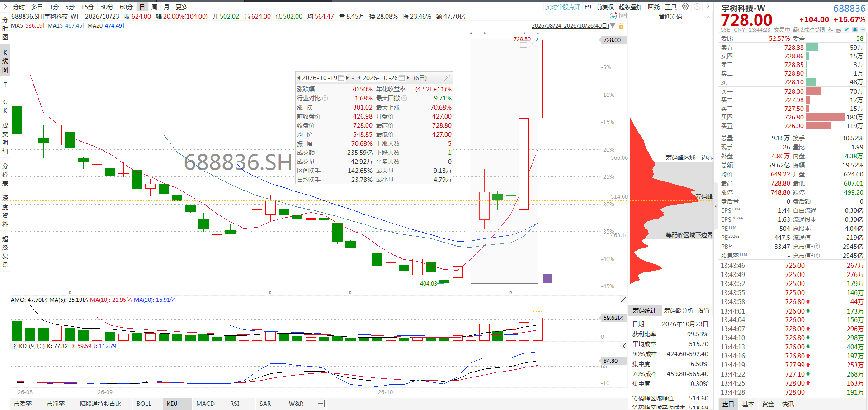Step the end date 2026-10-26 forward

click(408, 78)
